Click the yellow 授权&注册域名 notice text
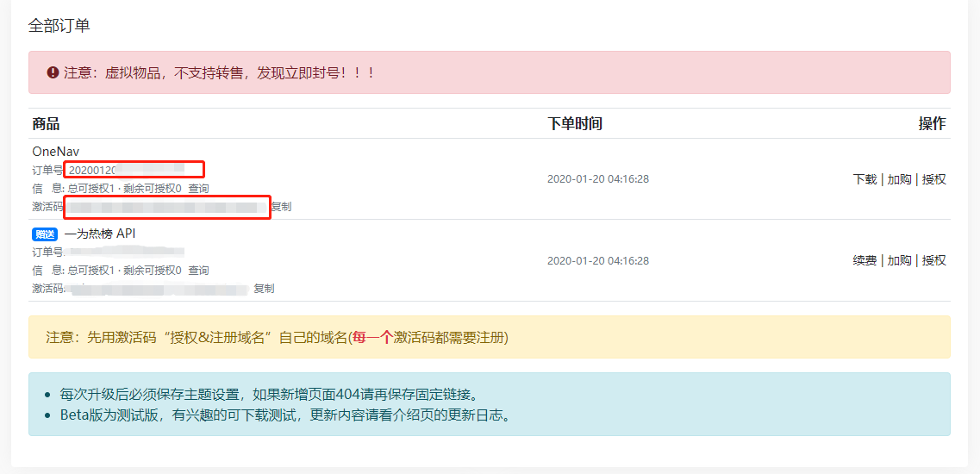 click(x=278, y=338)
